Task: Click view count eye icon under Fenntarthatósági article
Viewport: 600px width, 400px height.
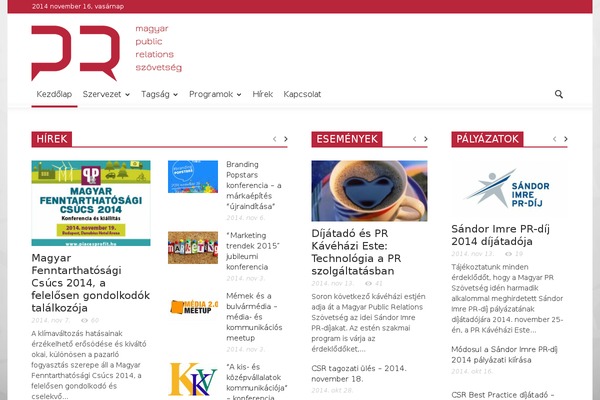Action: (x=84, y=320)
